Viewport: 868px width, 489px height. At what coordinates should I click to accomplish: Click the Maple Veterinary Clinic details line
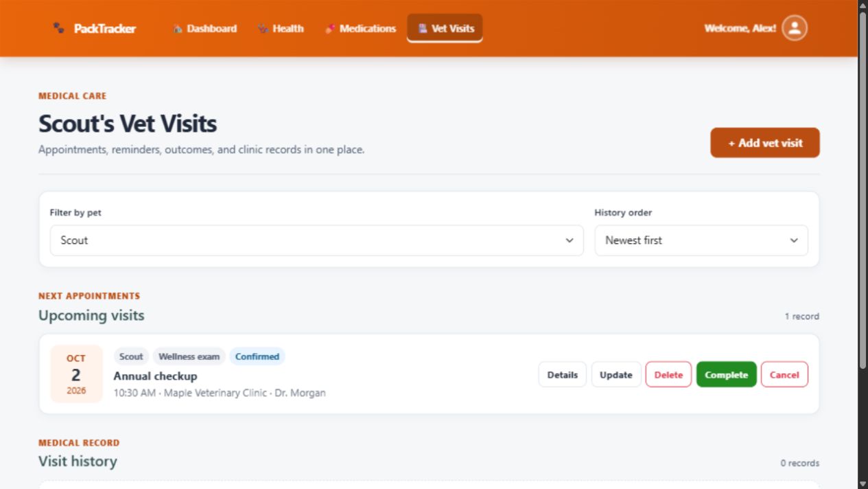click(220, 394)
